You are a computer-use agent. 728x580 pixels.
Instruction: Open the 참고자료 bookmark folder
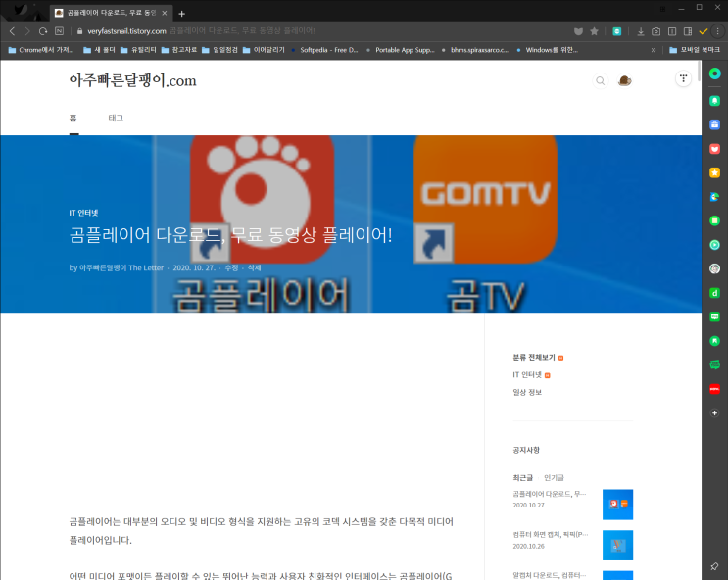178,50
